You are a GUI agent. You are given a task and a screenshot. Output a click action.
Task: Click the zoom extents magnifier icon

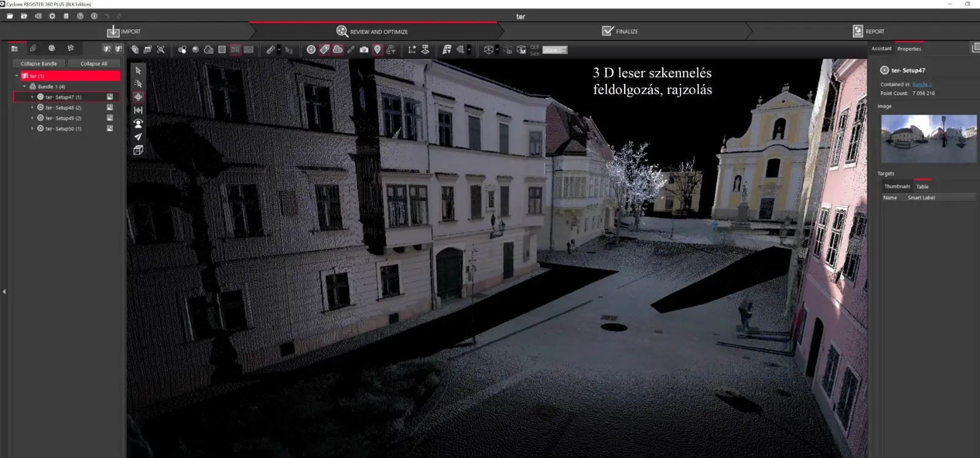161,50
